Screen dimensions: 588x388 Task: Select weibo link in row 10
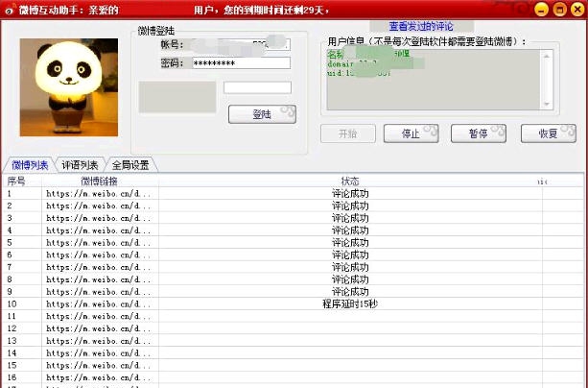[x=99, y=303]
